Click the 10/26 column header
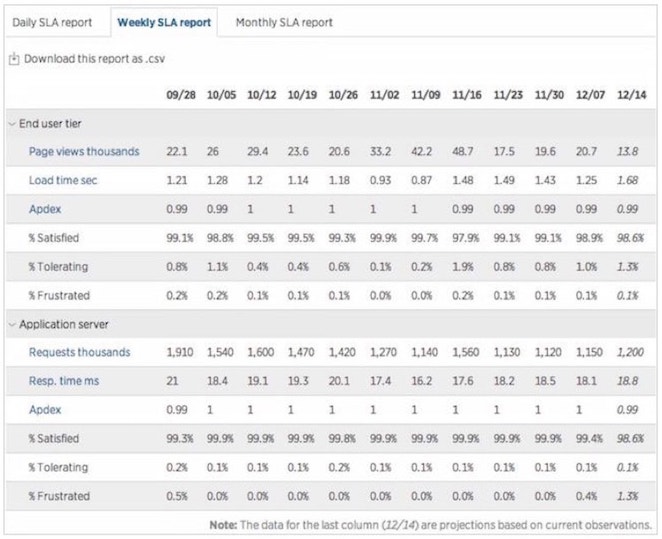Image resolution: width=662 pixels, height=539 pixels. [343, 95]
